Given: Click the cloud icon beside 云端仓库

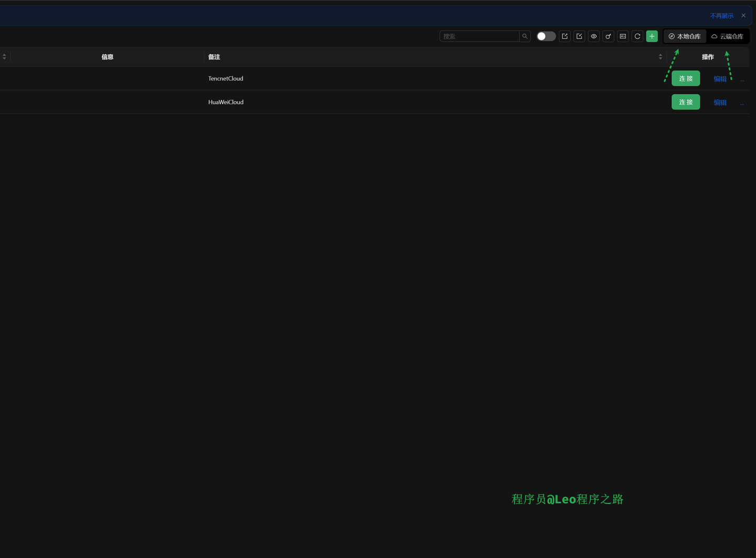Looking at the screenshot, I should [714, 36].
